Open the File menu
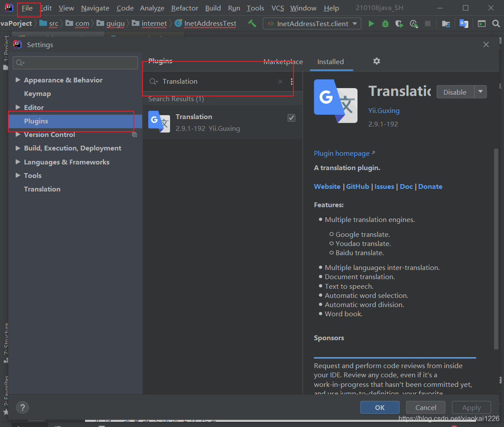Image resolution: width=504 pixels, height=427 pixels. click(x=27, y=8)
